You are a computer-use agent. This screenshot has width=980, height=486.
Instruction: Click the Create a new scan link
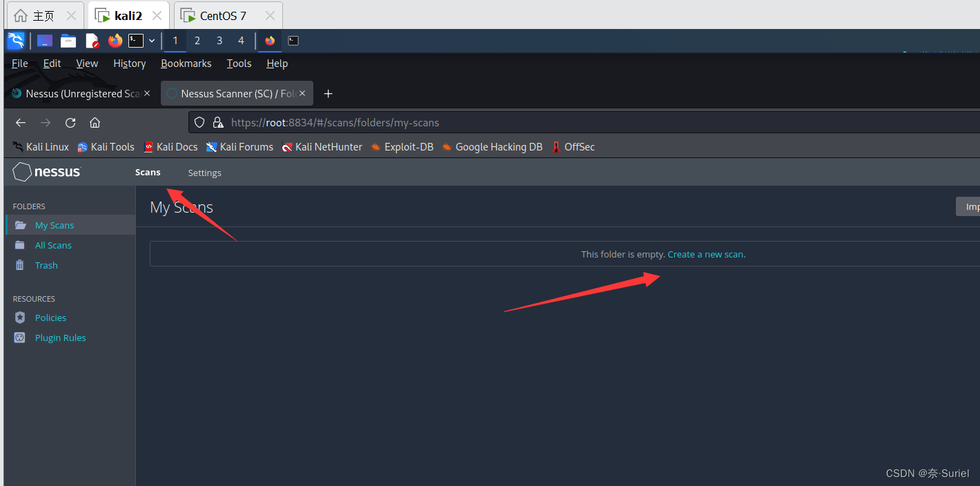tap(705, 254)
